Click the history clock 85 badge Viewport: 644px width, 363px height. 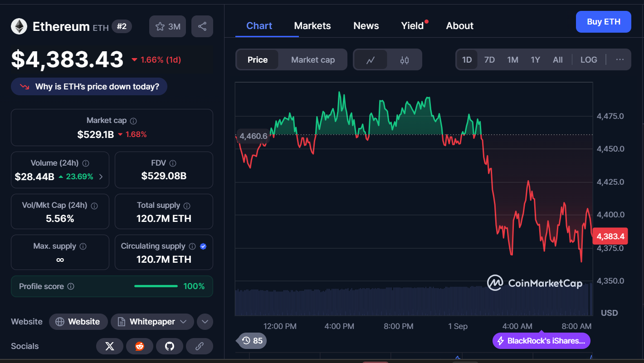[x=252, y=340]
